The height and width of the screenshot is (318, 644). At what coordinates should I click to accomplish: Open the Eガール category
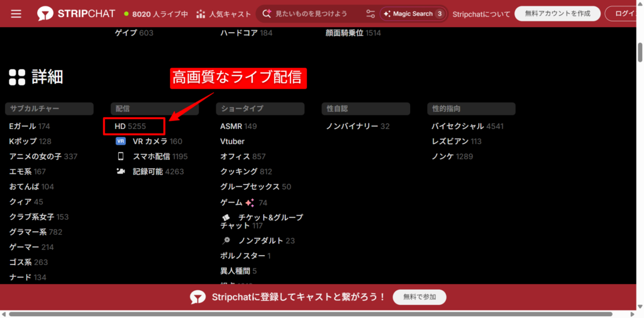[30, 127]
